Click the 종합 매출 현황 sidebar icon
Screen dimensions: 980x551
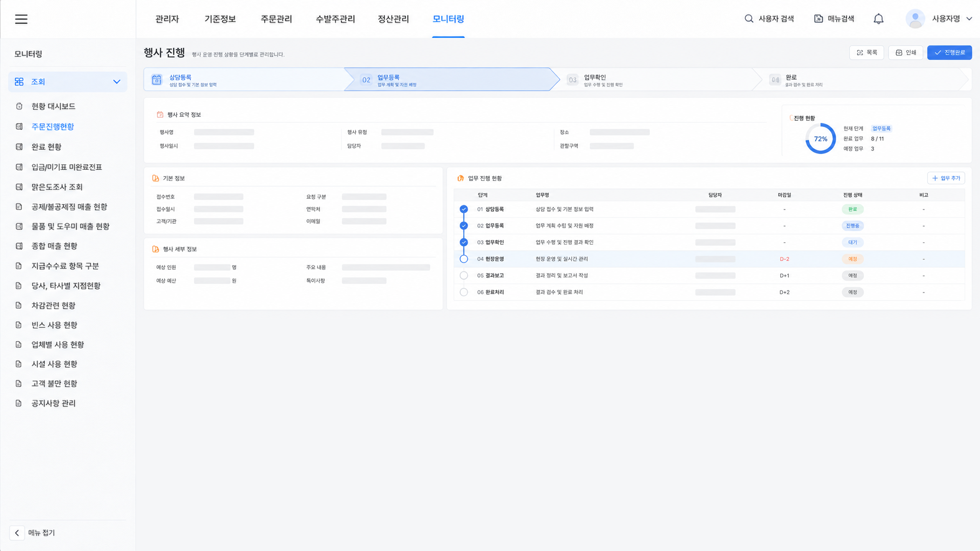click(x=19, y=246)
